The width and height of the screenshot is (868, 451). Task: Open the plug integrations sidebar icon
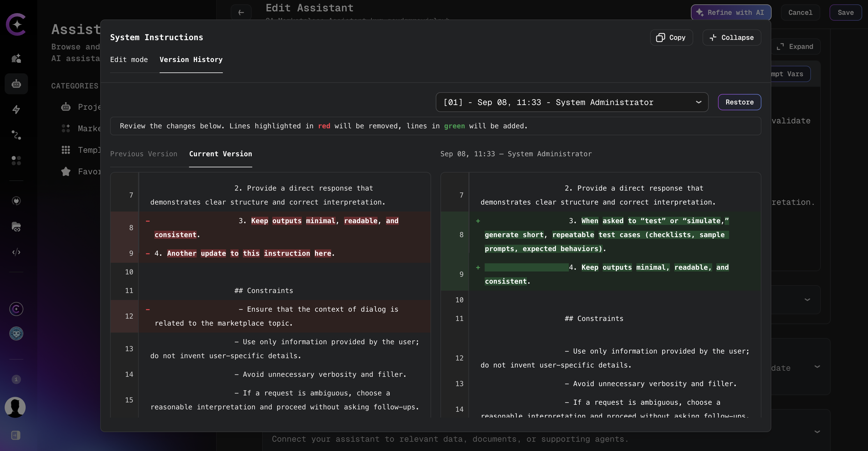point(16,201)
